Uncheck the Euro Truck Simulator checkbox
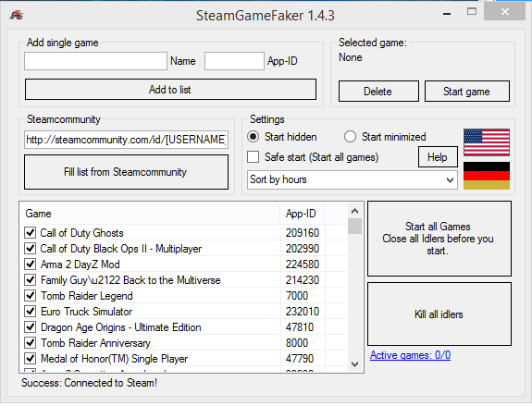 click(31, 312)
